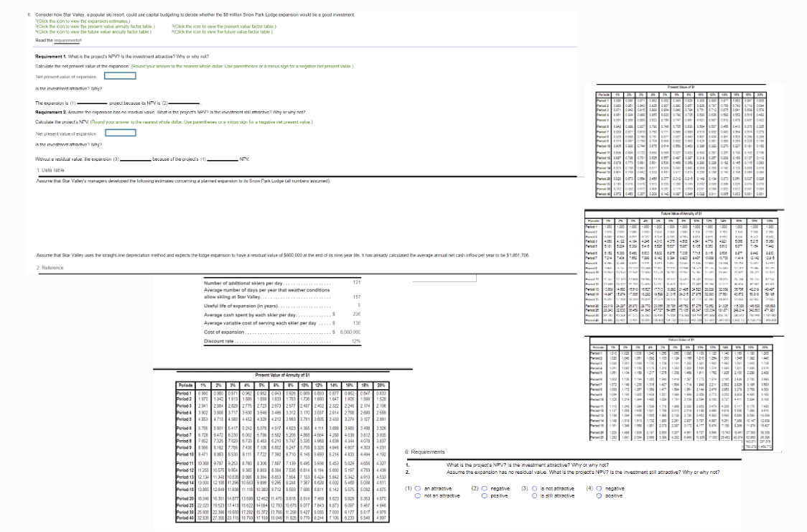Click the 'Requirement 2.' bold heading
Screen dimensions: 807x532
click(51, 112)
